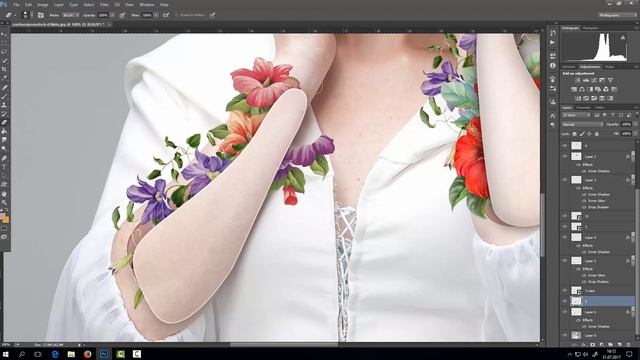
Task: Add a Curves adjustment
Action: (594, 80)
